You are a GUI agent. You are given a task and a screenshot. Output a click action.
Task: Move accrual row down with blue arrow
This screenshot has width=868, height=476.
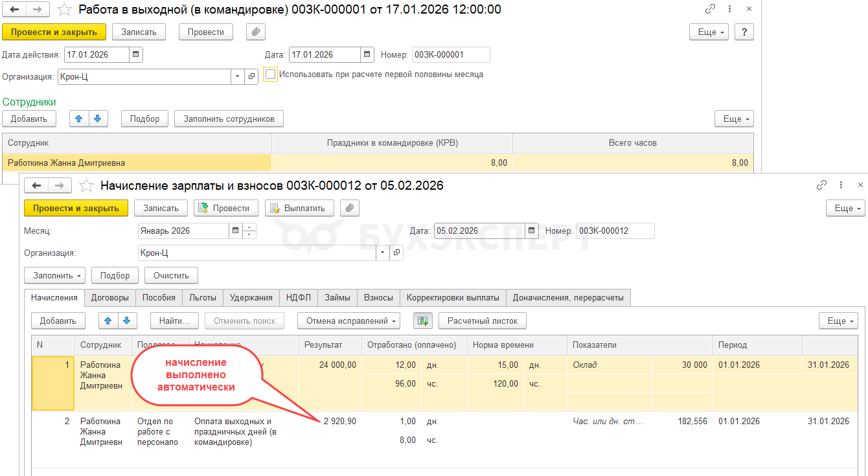127,321
